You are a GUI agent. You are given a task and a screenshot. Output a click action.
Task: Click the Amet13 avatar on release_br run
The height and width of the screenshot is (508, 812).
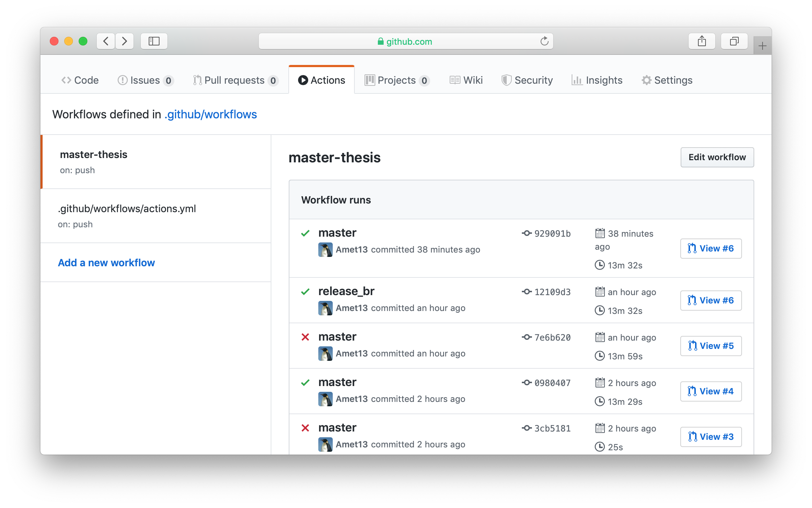pos(326,307)
